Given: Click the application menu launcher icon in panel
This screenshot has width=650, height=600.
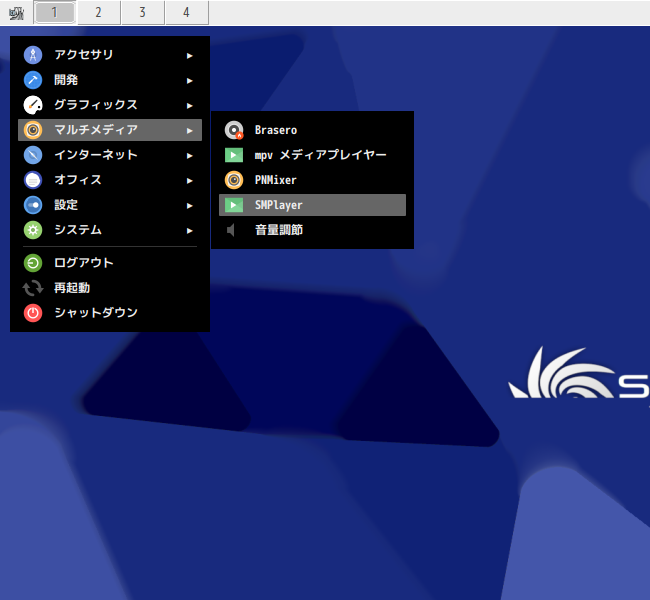Looking at the screenshot, I should pyautogui.click(x=17, y=13).
